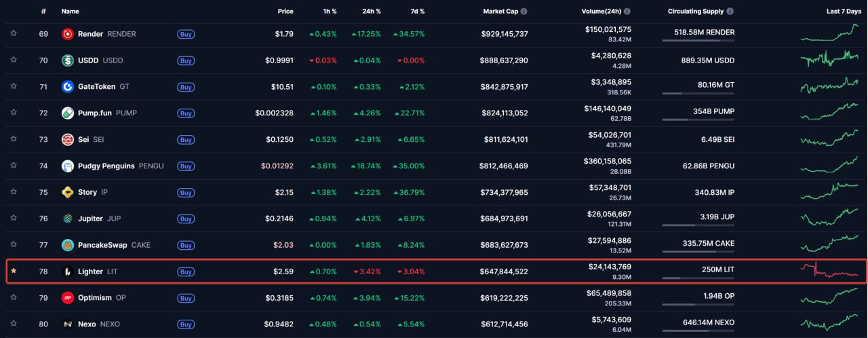Click the Volume(24h) info icon
This screenshot has width=868, height=338.
click(627, 12)
